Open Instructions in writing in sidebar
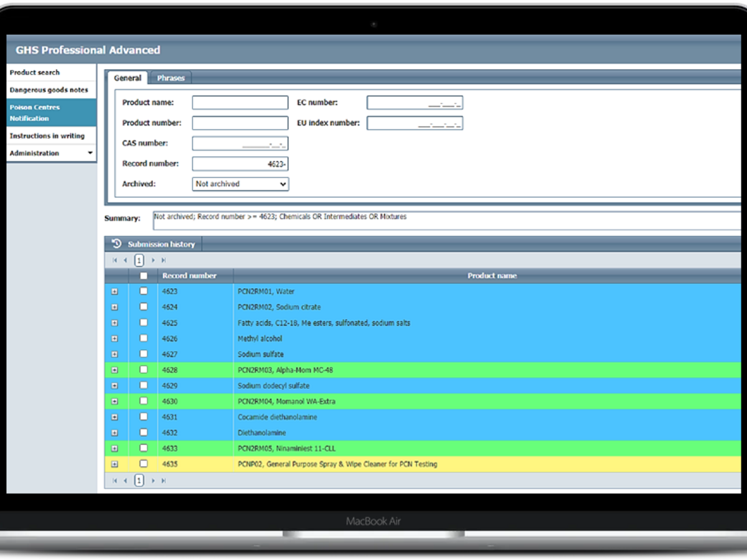Viewport: 747px width, 560px height. (x=52, y=136)
